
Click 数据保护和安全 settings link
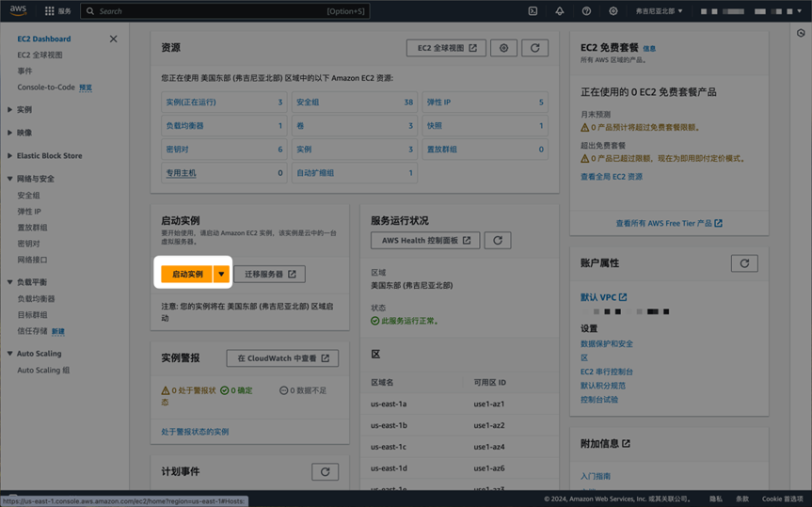click(606, 344)
